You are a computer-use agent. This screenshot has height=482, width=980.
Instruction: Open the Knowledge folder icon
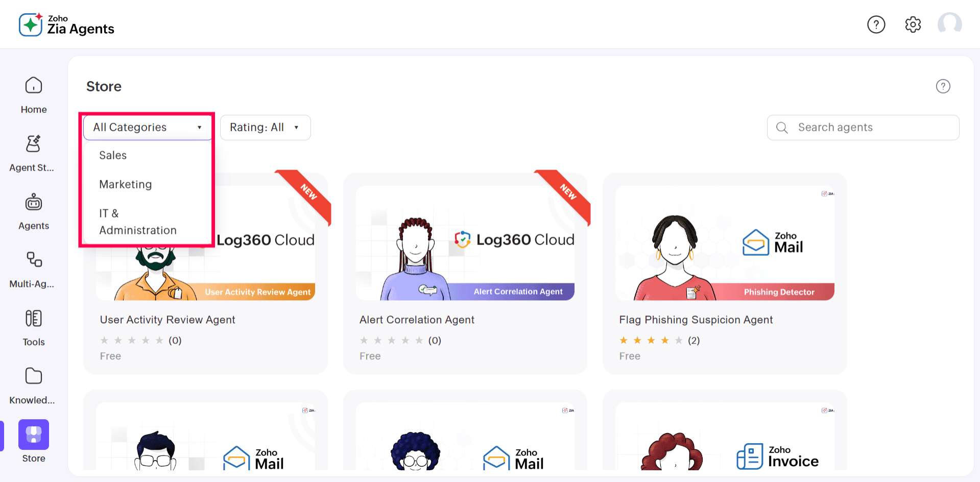tap(34, 376)
